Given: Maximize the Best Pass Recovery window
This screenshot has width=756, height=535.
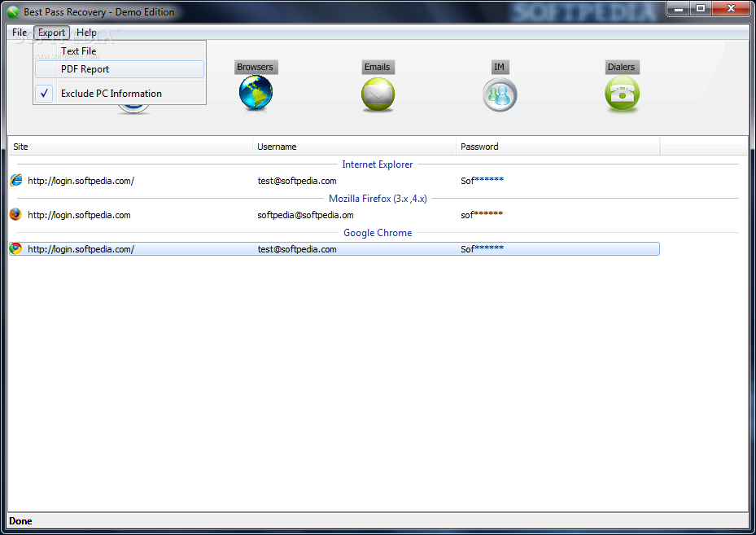Looking at the screenshot, I should [701, 8].
